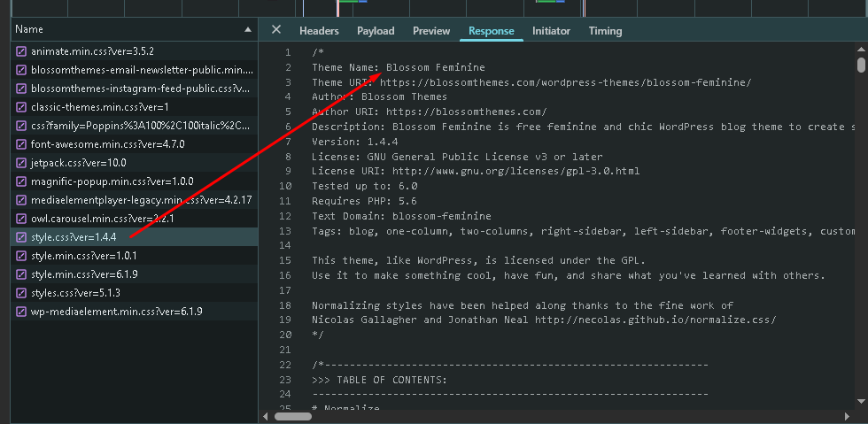The height and width of the screenshot is (424, 868).
Task: Click the icon next to css?family=Poppins
Action: click(x=21, y=126)
